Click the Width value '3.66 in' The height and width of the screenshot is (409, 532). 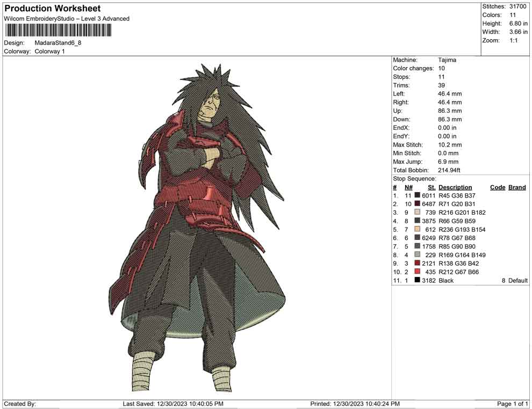(x=519, y=32)
